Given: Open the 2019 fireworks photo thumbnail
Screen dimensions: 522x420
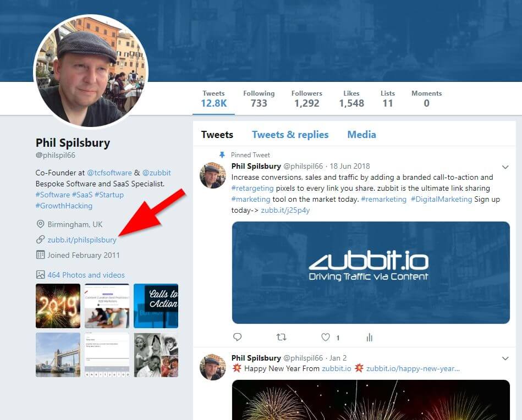Looking at the screenshot, I should pyautogui.click(x=58, y=306).
